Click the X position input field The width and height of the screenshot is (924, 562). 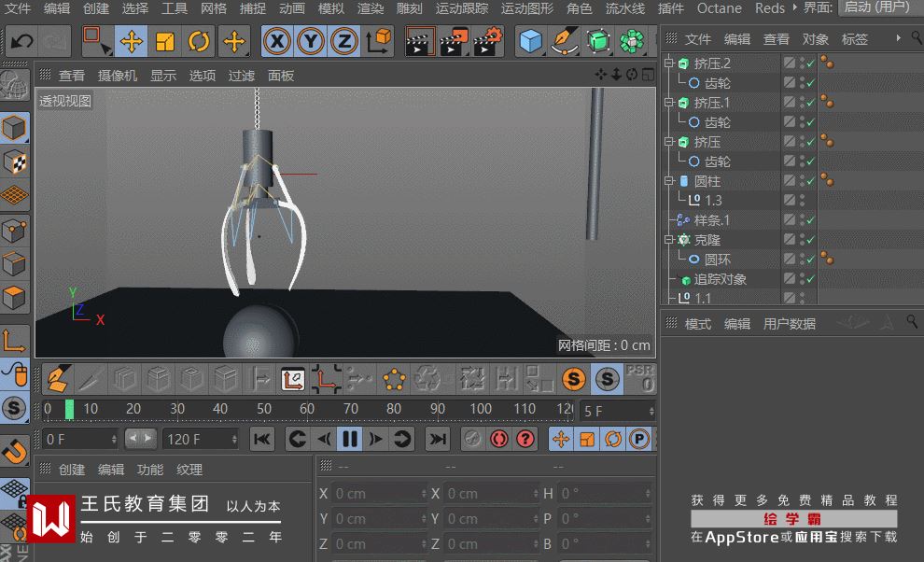pos(378,494)
